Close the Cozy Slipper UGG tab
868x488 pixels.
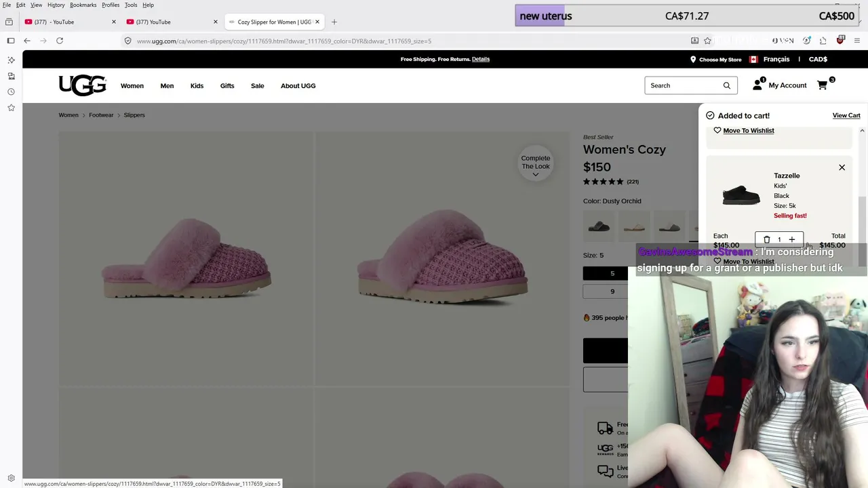(317, 22)
